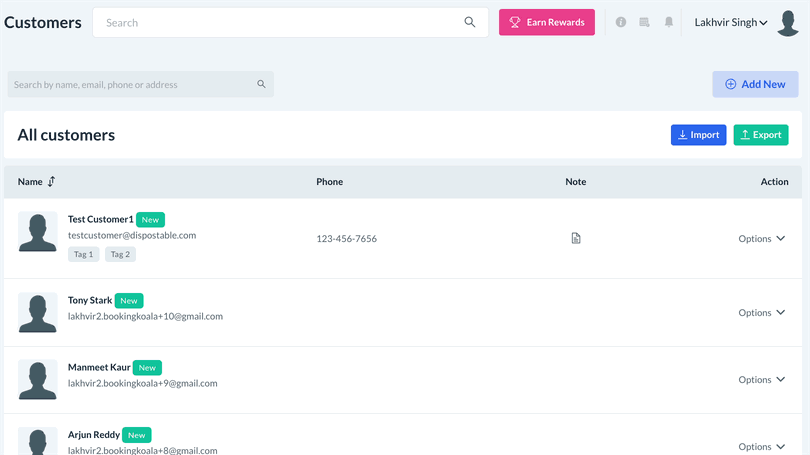Click New badge beside Tony Stark
This screenshot has width=810, height=455.
point(129,301)
